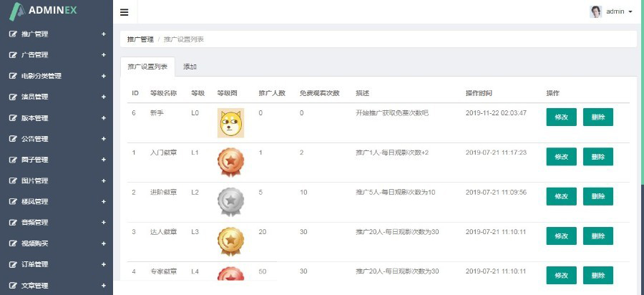Click the bronze medal image for L1

click(x=230, y=163)
